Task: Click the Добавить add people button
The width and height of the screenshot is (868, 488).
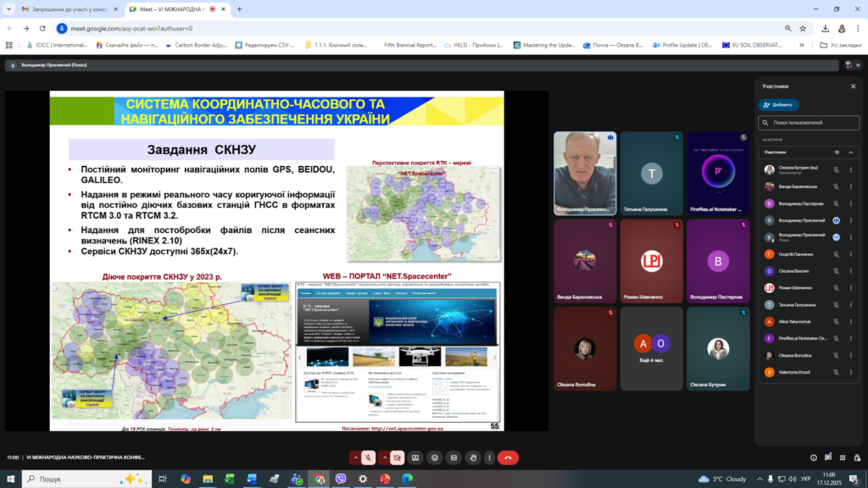Action: (x=778, y=105)
